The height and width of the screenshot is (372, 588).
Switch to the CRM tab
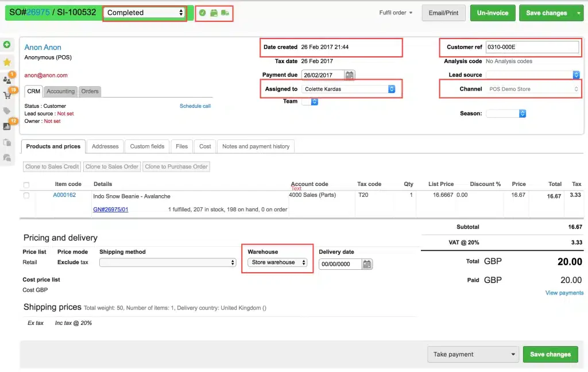(x=33, y=91)
